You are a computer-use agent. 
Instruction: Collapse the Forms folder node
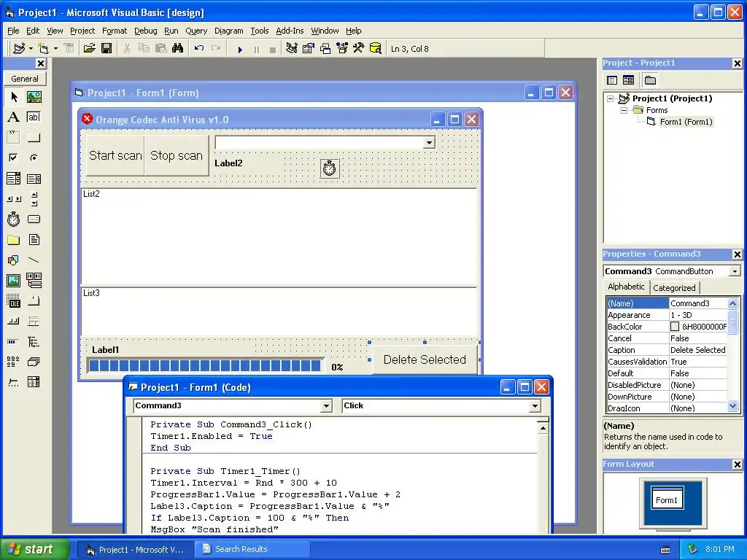tap(624, 110)
